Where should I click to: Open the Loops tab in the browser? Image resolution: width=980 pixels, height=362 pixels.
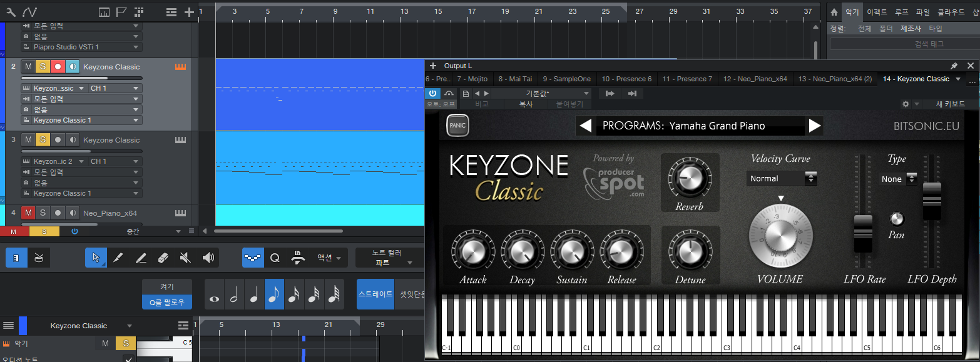click(902, 12)
